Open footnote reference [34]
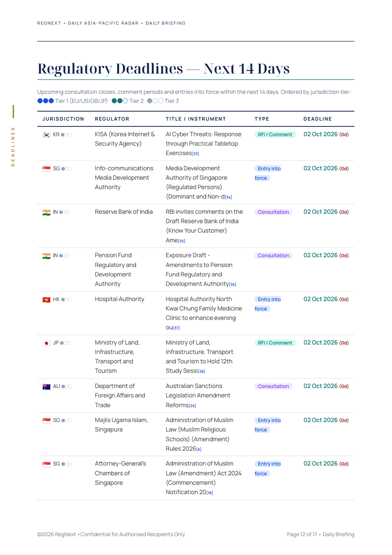 click(x=228, y=197)
